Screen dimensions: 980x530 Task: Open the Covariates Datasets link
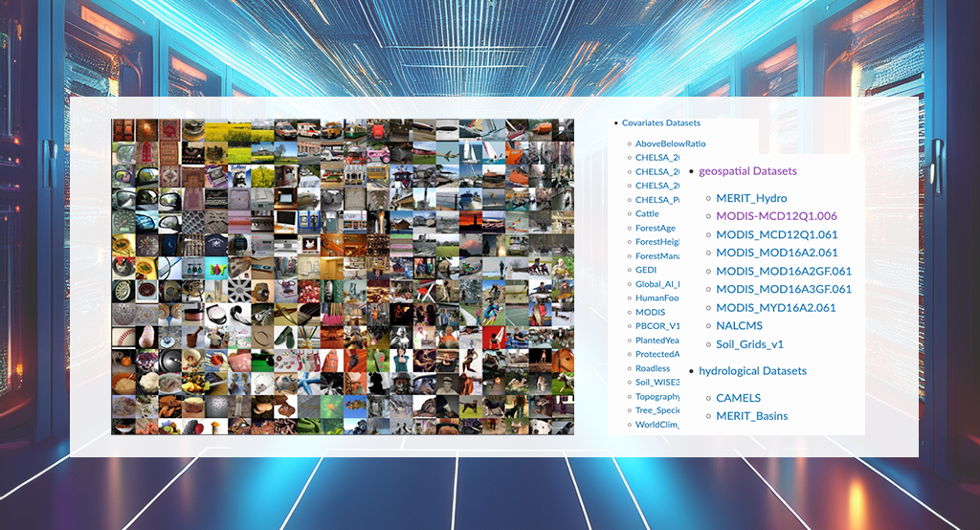(x=660, y=123)
